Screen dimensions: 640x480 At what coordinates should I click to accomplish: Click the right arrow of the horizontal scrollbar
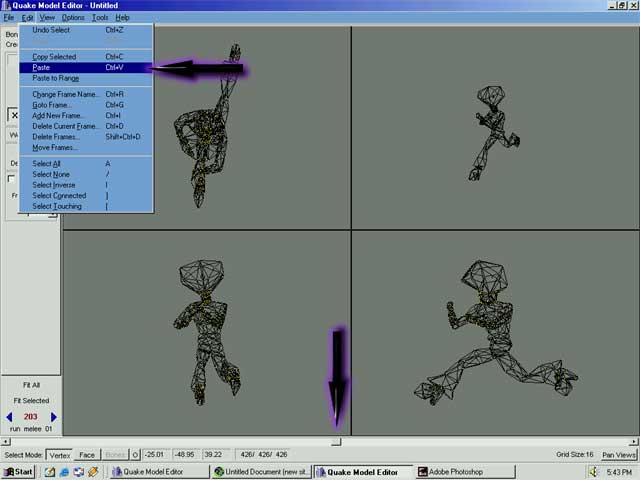pyautogui.click(x=634, y=441)
